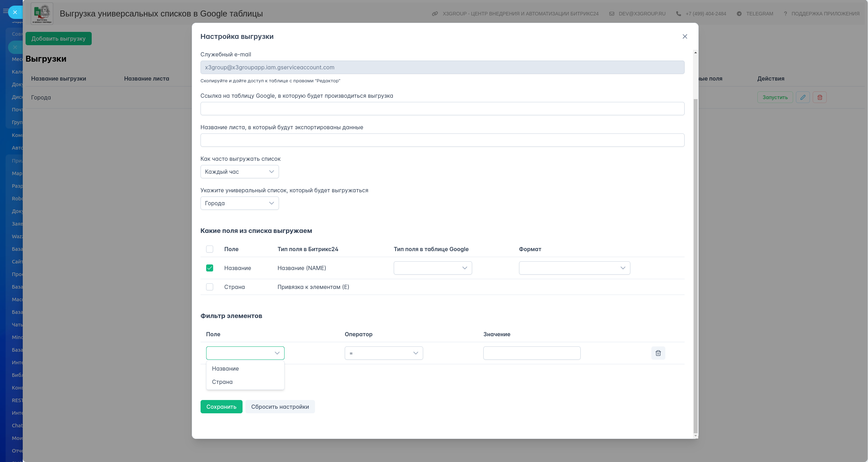The width and height of the screenshot is (868, 462).
Task: Toggle the select-all fields checkbox
Action: (x=210, y=249)
